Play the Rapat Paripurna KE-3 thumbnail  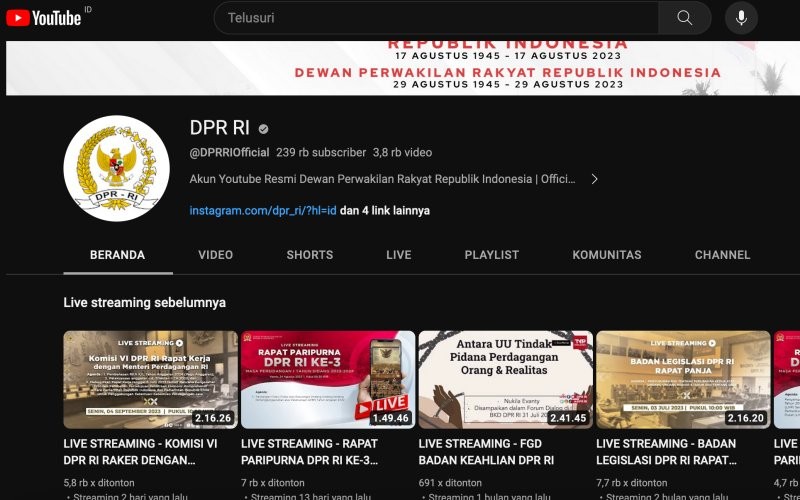328,380
